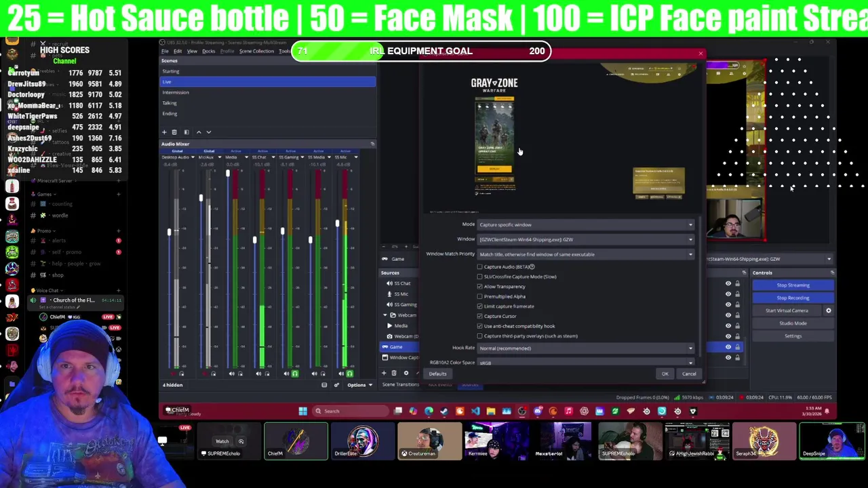The height and width of the screenshot is (488, 868).
Task: Open the Scene Collection menu
Action: (256, 52)
